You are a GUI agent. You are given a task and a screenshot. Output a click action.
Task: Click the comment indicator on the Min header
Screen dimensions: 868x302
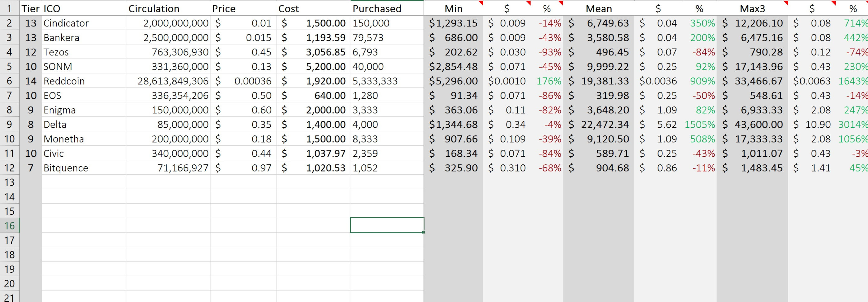(481, 3)
